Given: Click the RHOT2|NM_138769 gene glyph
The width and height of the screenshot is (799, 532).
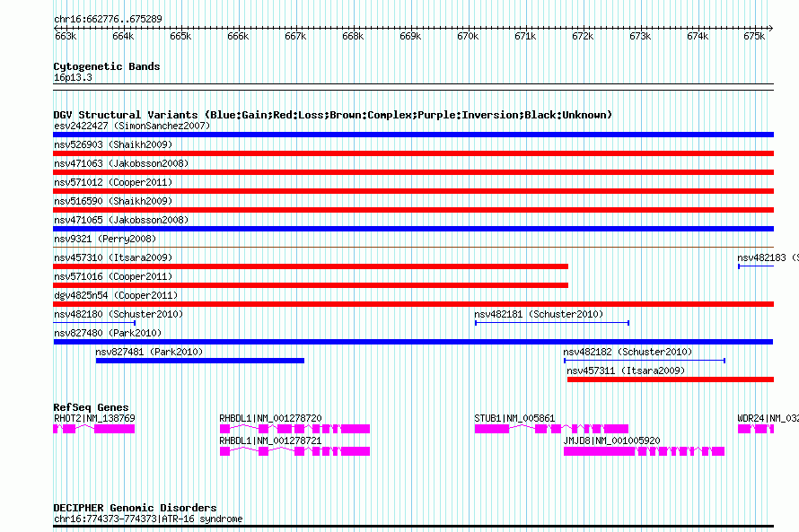Looking at the screenshot, I should 93,429.
